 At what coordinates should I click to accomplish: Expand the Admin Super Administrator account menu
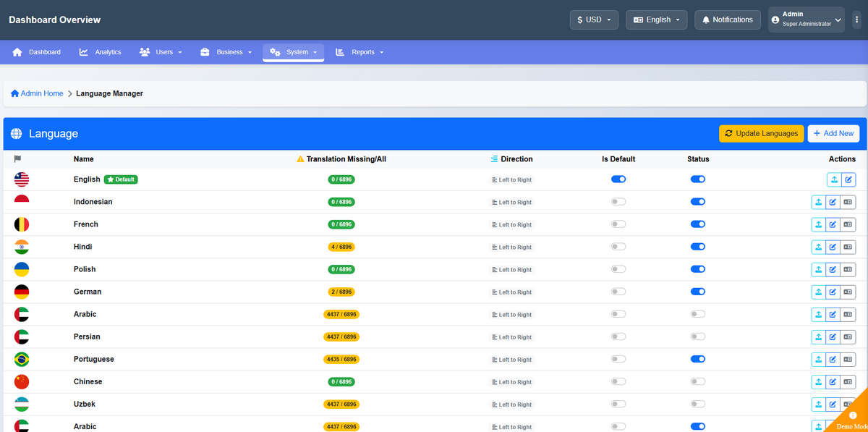pos(806,20)
